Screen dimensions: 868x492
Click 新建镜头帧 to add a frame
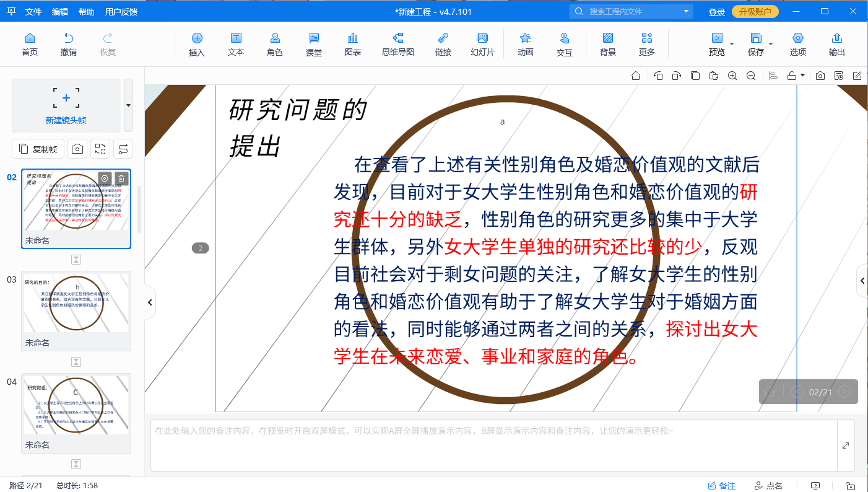66,105
